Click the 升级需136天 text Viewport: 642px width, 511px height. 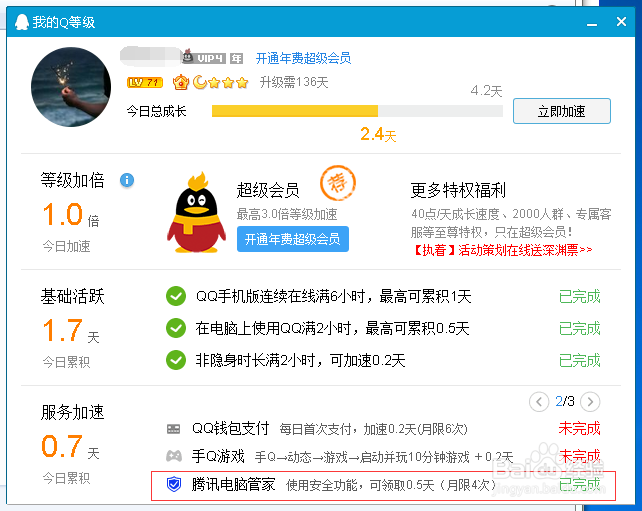(x=294, y=82)
